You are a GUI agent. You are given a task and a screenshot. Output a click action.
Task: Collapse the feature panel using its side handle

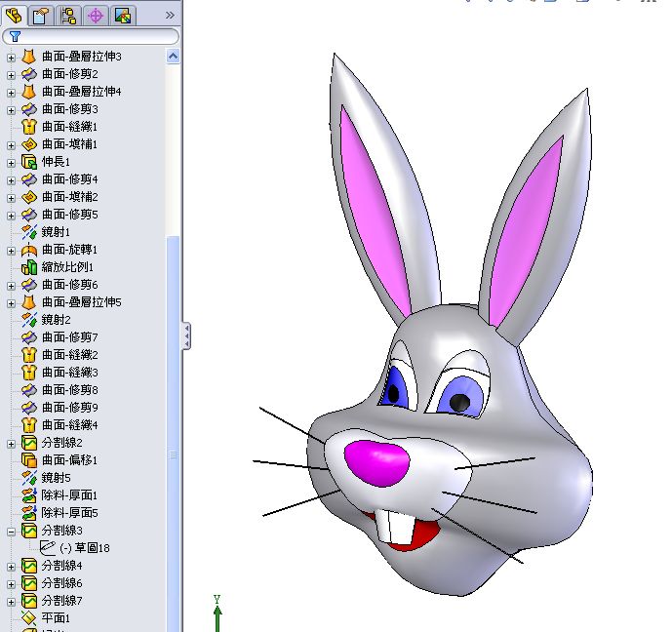[x=187, y=336]
